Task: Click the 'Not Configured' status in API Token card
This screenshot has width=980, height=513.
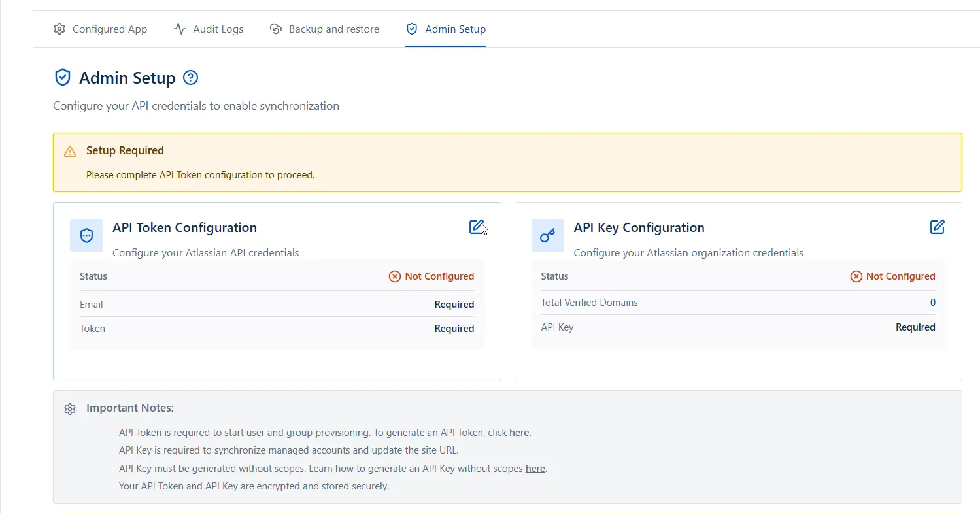Action: tap(439, 276)
